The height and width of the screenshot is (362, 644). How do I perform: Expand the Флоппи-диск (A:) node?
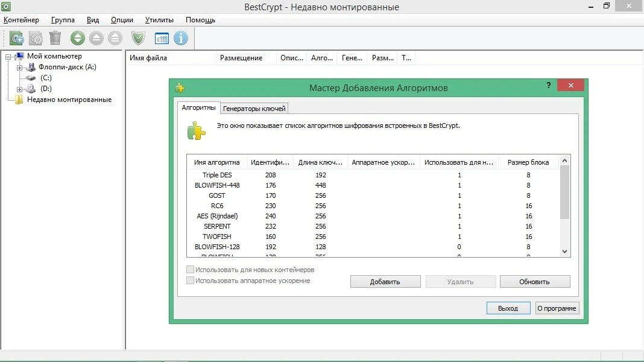19,67
